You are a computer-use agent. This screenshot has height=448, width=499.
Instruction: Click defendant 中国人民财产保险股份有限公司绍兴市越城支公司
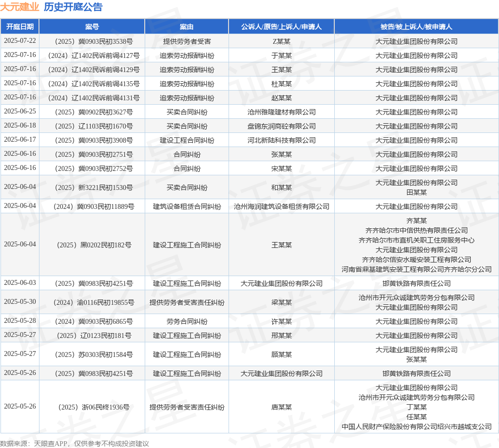[416, 427]
